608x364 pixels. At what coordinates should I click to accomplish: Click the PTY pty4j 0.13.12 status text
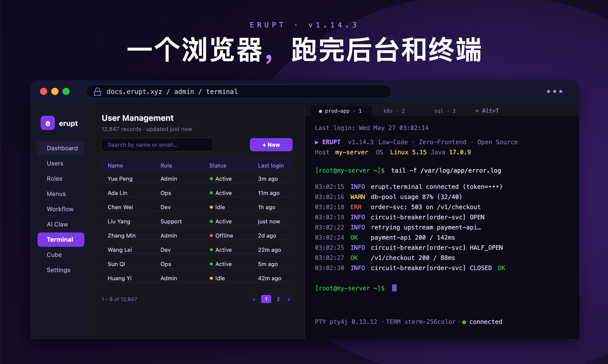point(346,322)
